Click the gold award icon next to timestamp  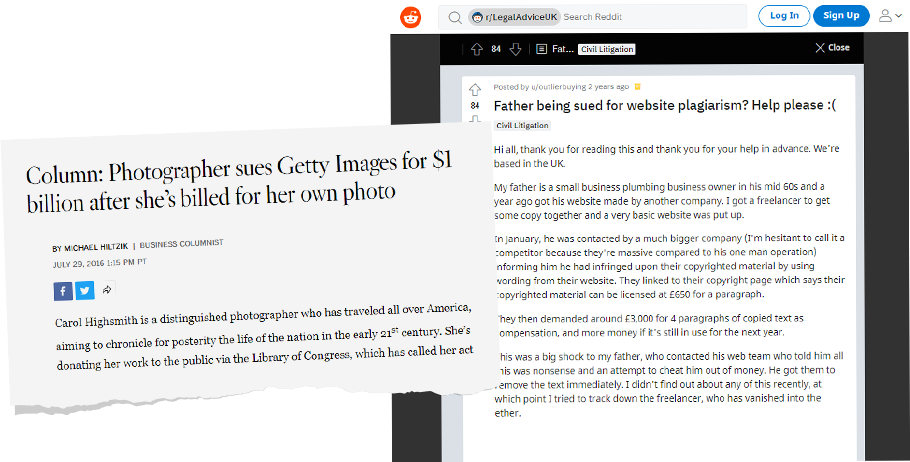coord(637,87)
